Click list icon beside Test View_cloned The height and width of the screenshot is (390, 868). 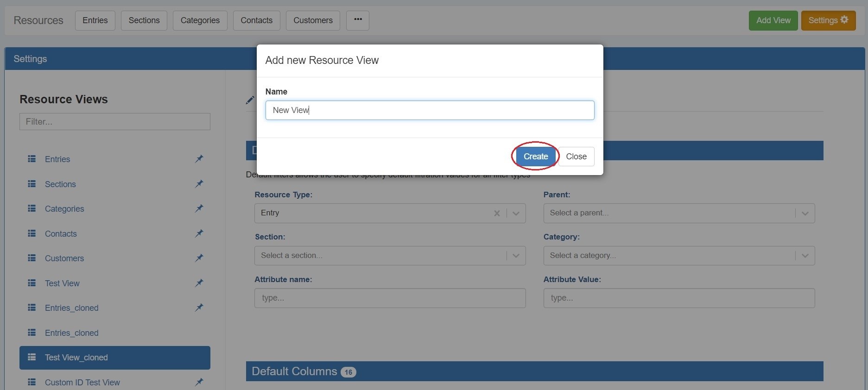tap(32, 357)
